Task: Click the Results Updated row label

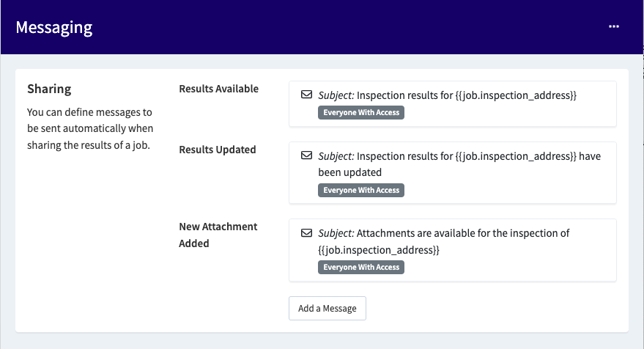Action: click(x=217, y=150)
